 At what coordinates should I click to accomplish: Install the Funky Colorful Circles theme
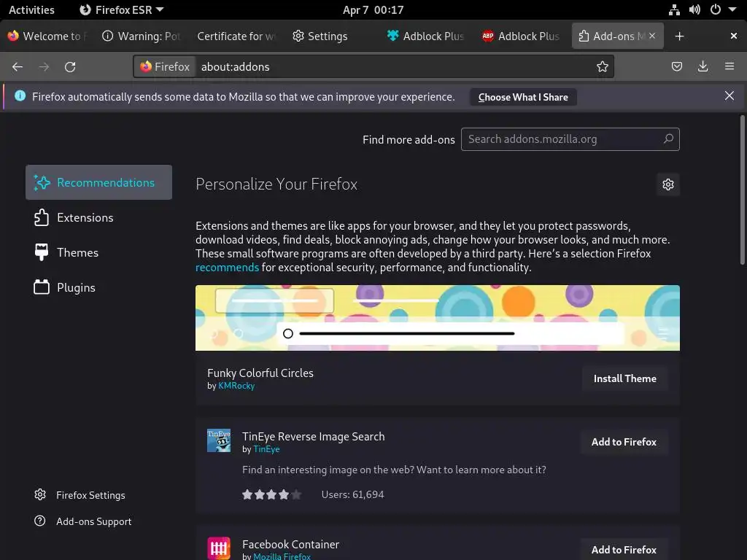(624, 378)
